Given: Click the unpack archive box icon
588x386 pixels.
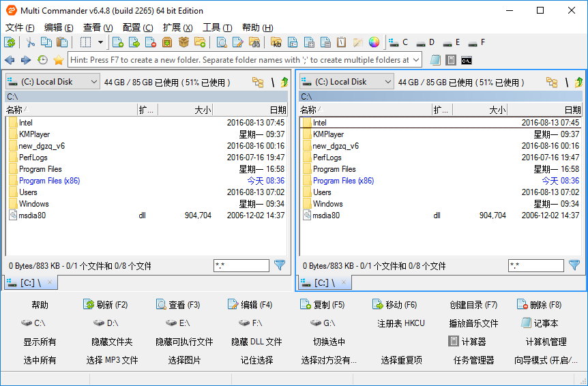Looking at the screenshot, I should pyautogui.click(x=167, y=42).
